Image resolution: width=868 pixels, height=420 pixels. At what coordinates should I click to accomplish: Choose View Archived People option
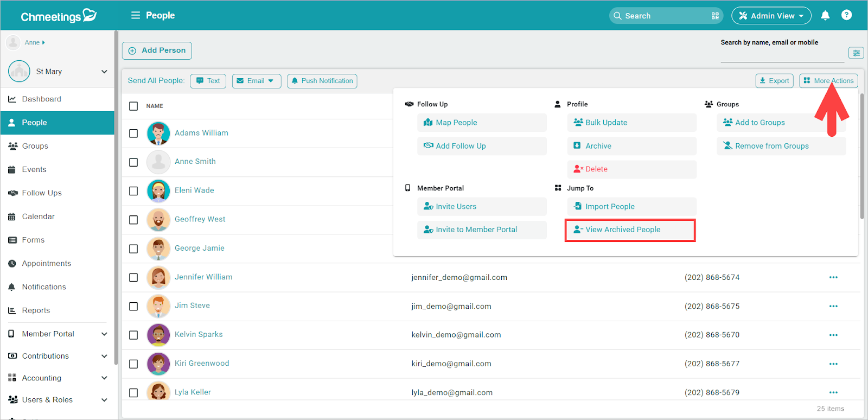click(x=630, y=230)
